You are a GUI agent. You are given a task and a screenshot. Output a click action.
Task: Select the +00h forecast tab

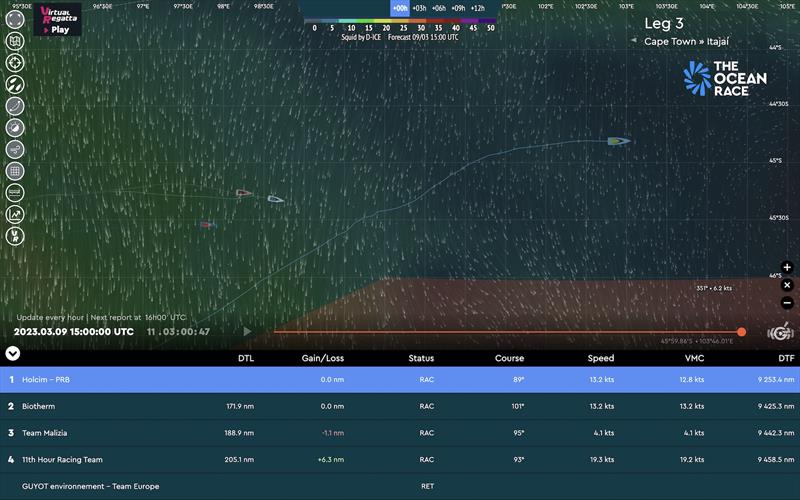tap(400, 8)
